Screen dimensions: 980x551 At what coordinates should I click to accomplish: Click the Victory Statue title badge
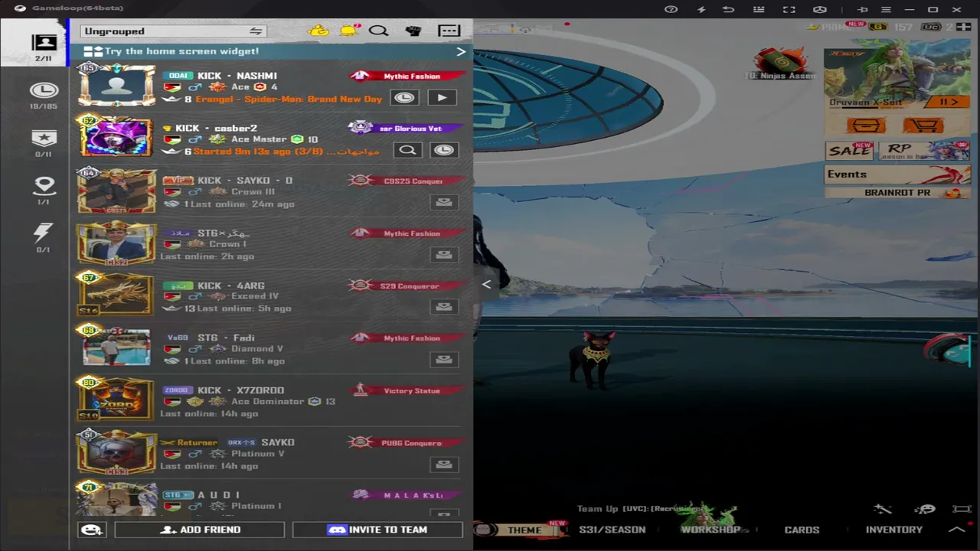(408, 391)
